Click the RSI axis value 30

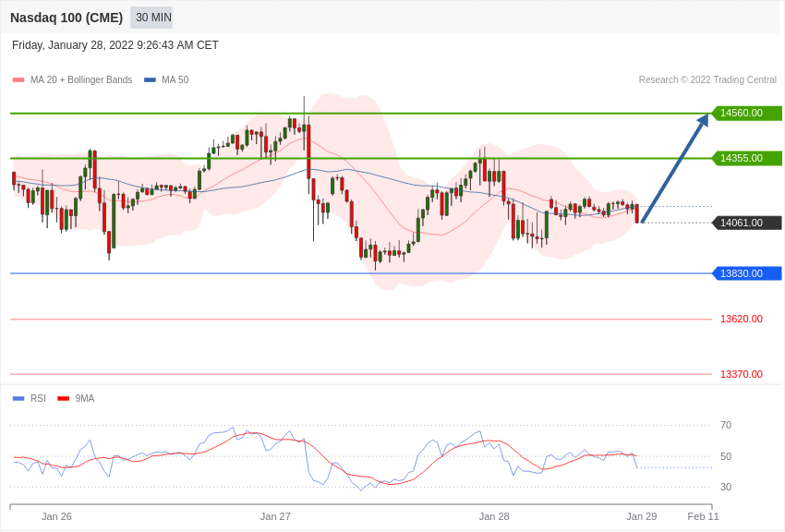click(x=725, y=487)
